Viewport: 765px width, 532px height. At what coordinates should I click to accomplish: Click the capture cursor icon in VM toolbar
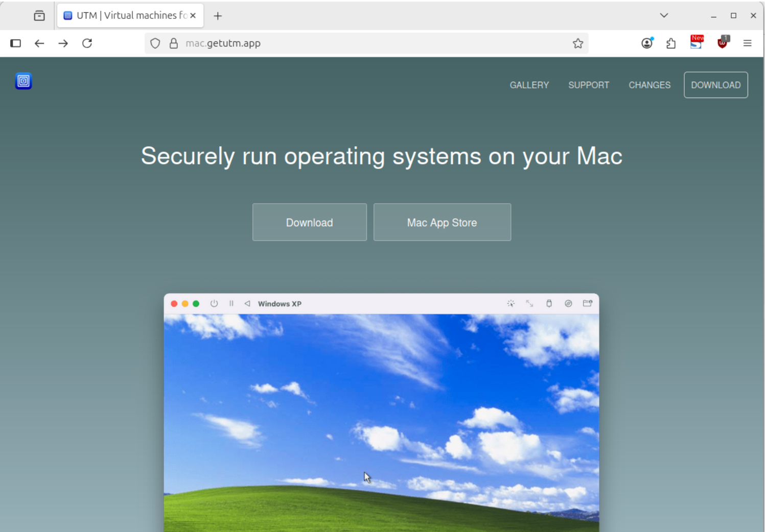pyautogui.click(x=511, y=304)
